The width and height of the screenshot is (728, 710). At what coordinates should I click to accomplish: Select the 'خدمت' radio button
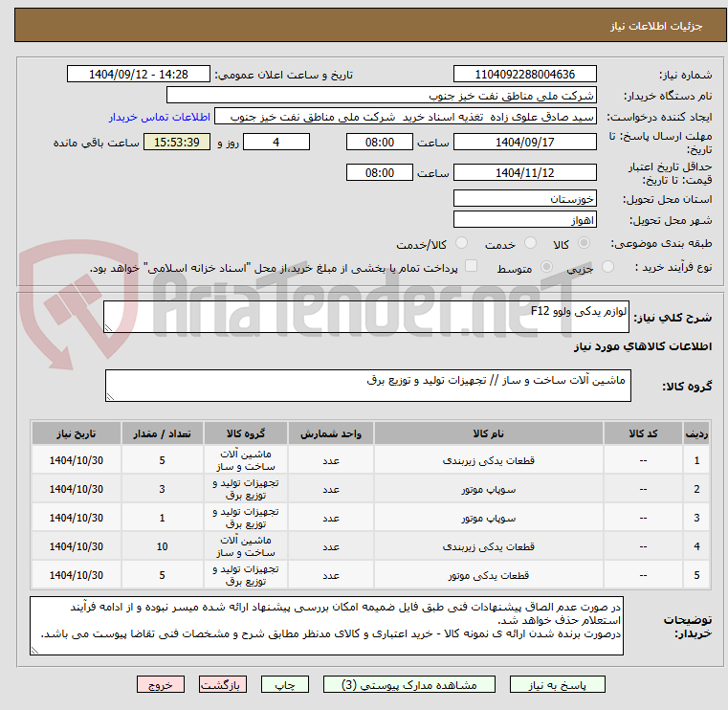pyautogui.click(x=530, y=243)
